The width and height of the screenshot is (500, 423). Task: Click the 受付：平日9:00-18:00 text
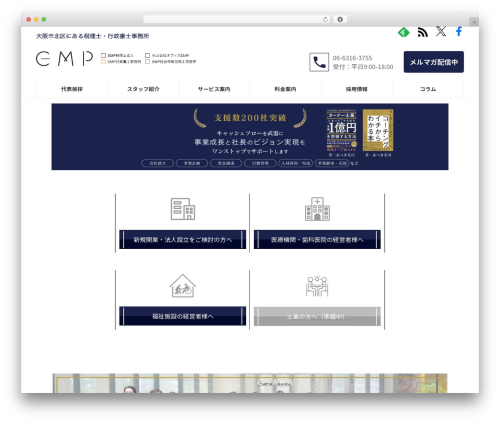[x=363, y=67]
